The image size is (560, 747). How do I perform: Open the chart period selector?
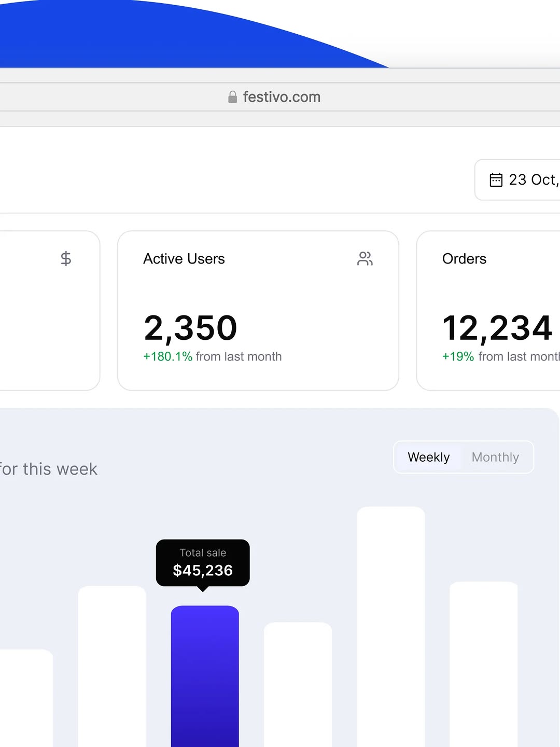pyautogui.click(x=463, y=457)
